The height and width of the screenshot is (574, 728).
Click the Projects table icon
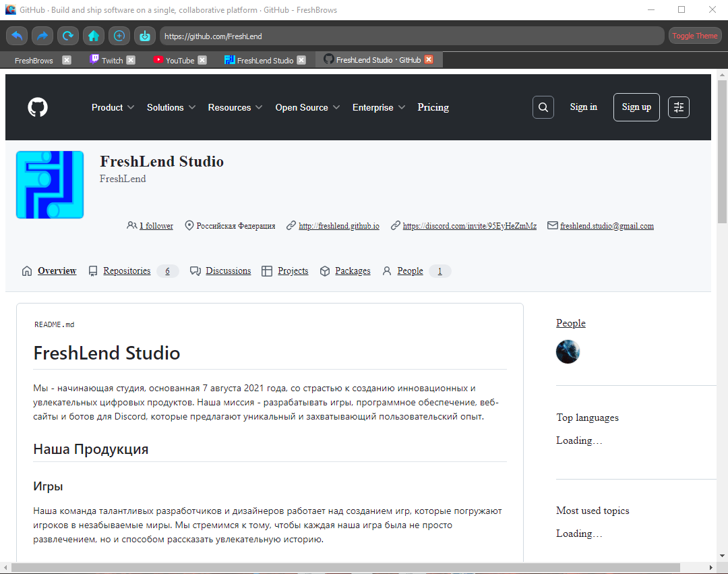click(267, 271)
